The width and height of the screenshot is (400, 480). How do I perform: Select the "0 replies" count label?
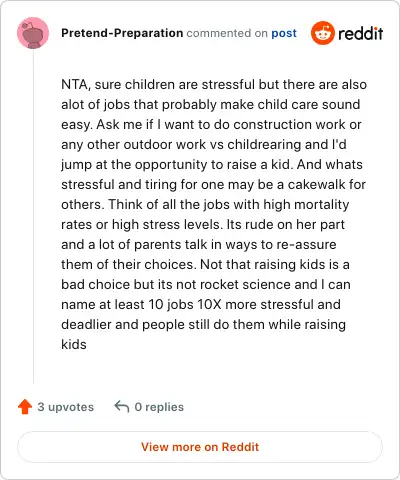click(159, 407)
